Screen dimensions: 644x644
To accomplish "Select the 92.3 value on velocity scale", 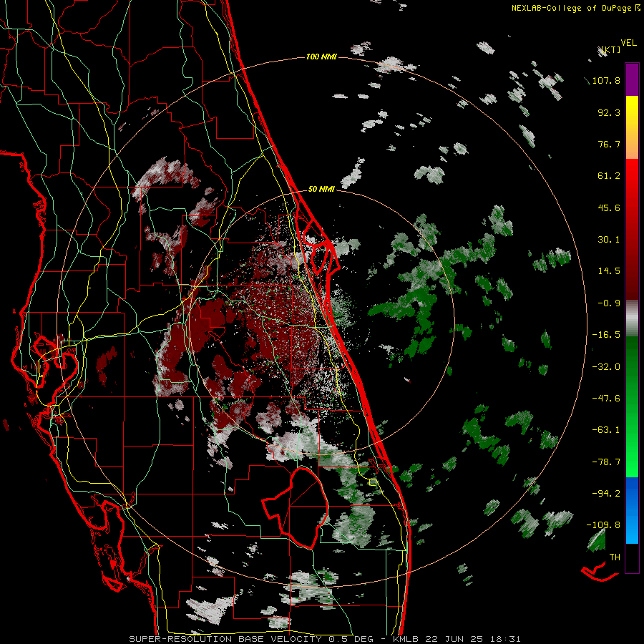I will 609,112.
